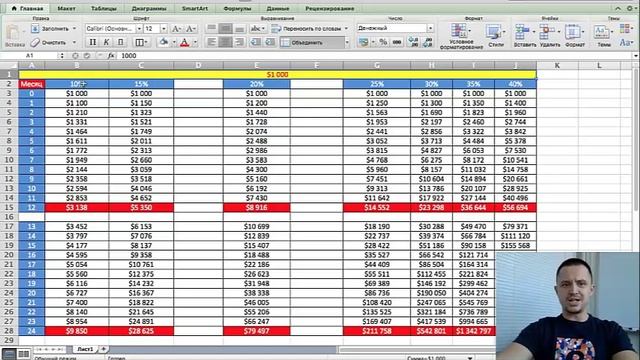Click the increase decimal places icon
This screenshot has height=360, width=640.
413,42
